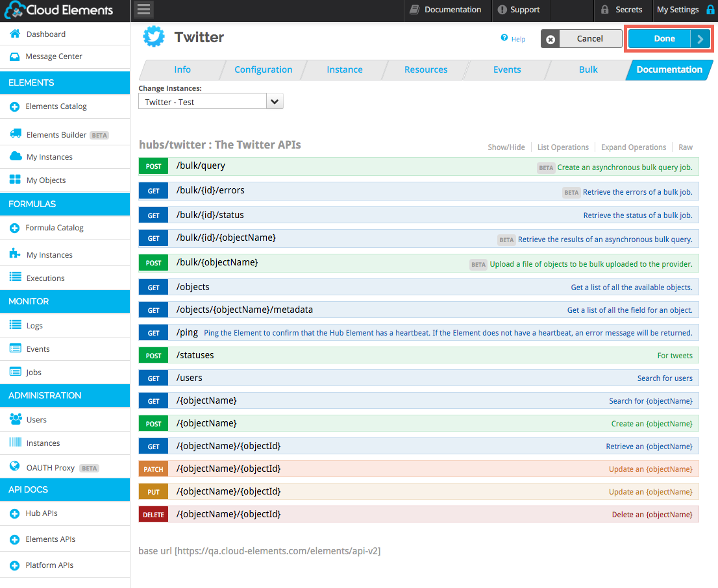Switch to the Info tab
Viewport: 718px width, 588px height.
click(182, 69)
